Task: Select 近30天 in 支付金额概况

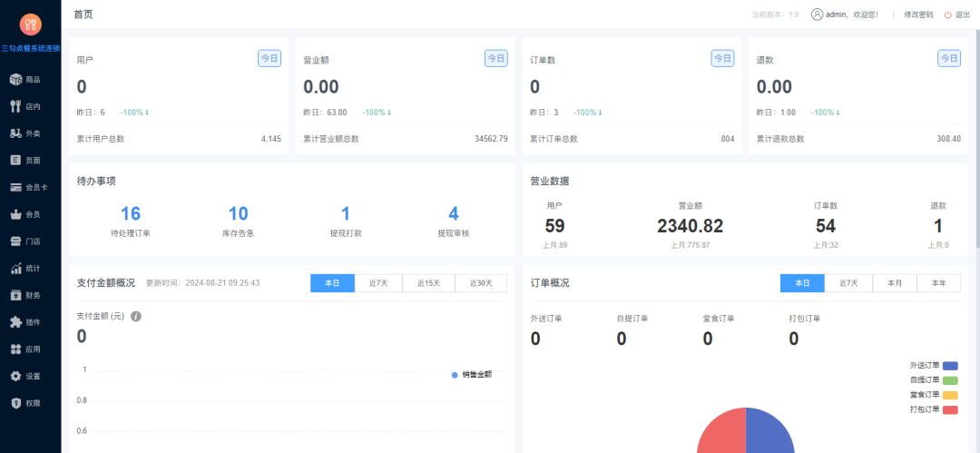Action: pyautogui.click(x=481, y=283)
